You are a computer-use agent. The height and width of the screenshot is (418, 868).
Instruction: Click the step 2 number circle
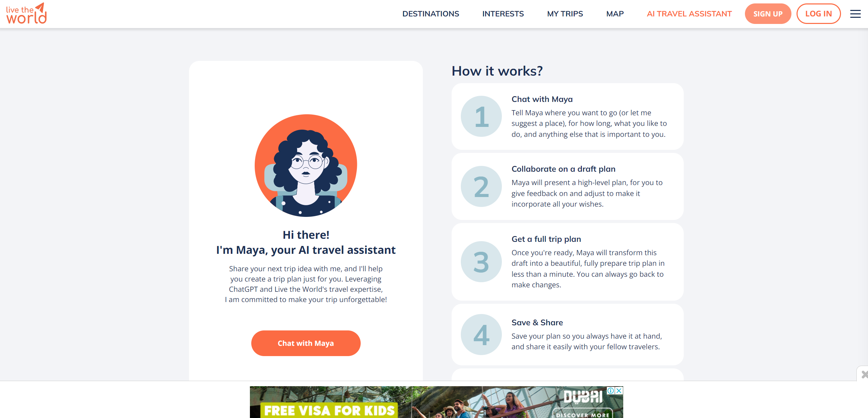(x=481, y=186)
